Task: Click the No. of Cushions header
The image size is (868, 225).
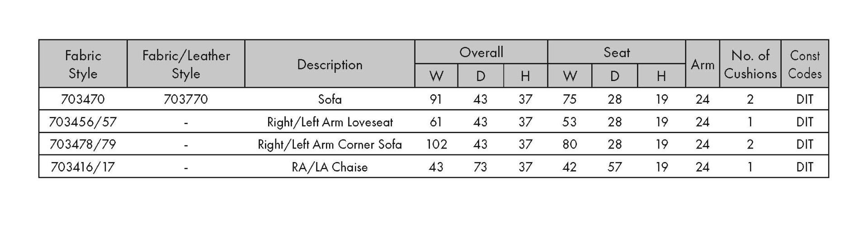Action: [x=750, y=64]
